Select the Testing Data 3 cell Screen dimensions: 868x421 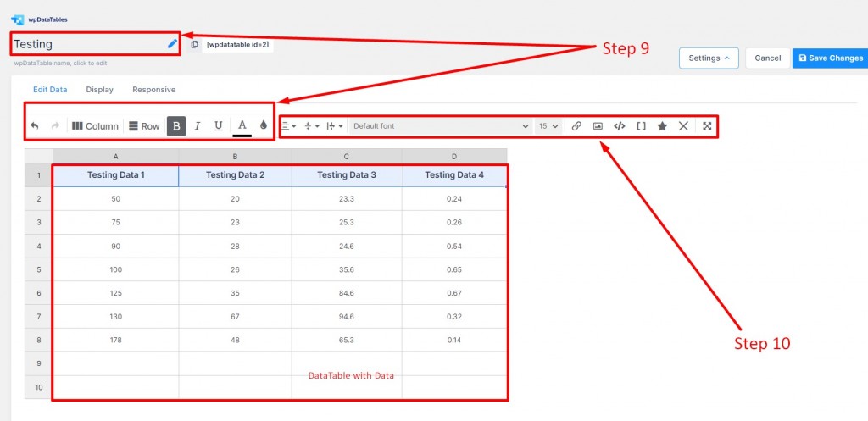347,175
